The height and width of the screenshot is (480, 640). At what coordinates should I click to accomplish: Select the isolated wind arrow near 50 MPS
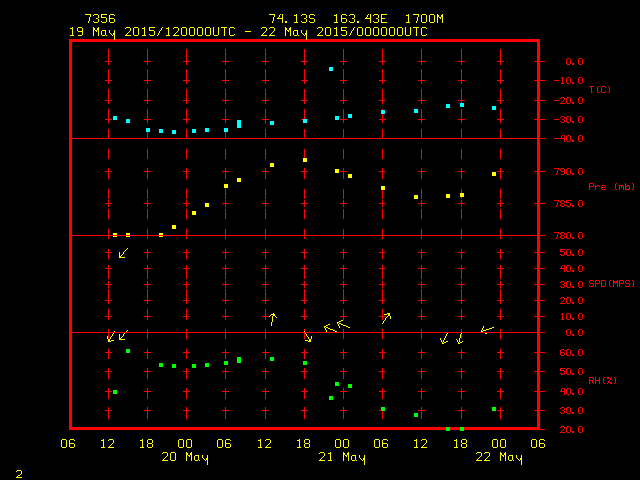pos(123,254)
